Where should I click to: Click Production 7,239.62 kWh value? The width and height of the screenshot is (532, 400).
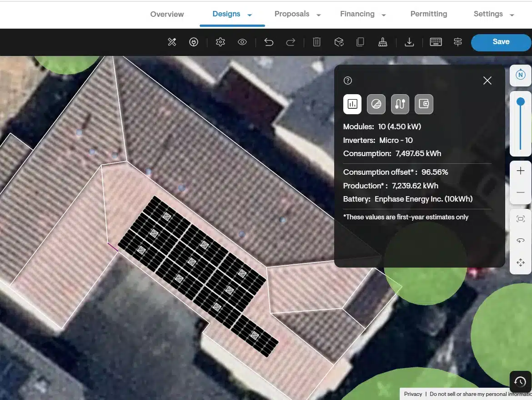point(415,186)
